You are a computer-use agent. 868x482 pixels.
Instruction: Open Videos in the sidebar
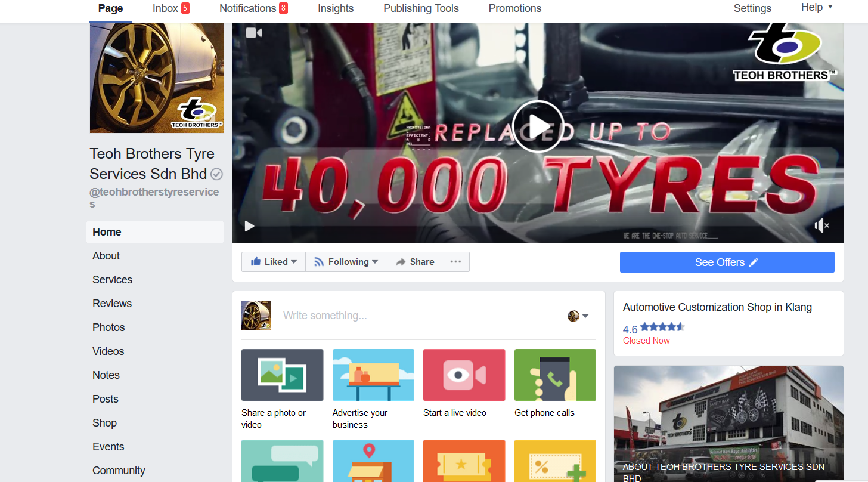108,351
